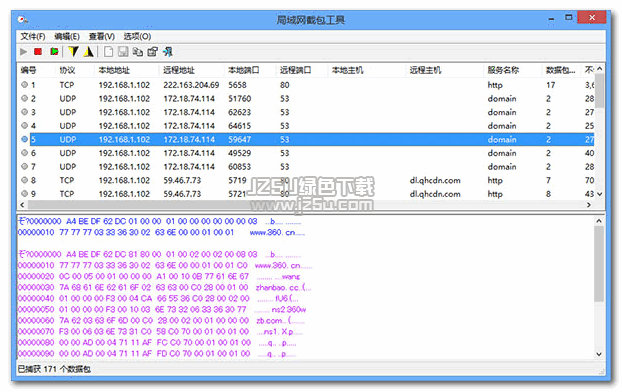Click the packet list scroll up arrow
Image resolution: width=622 pixels, height=392 pixels.
[x=599, y=69]
